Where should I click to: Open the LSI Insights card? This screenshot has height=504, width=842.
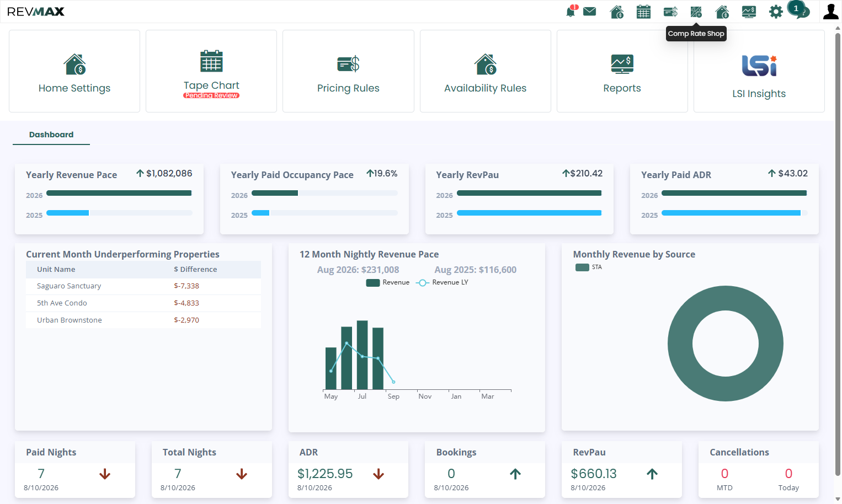click(x=759, y=71)
